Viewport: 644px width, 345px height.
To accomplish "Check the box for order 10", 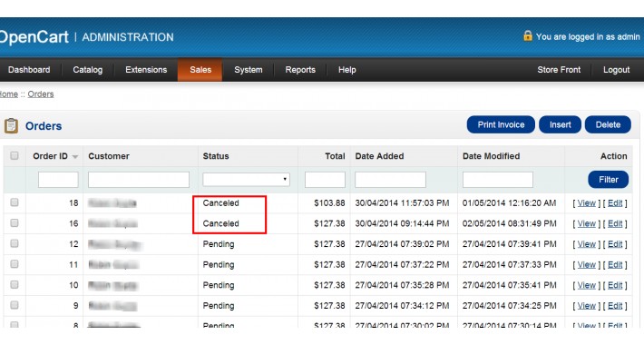I will click(15, 284).
